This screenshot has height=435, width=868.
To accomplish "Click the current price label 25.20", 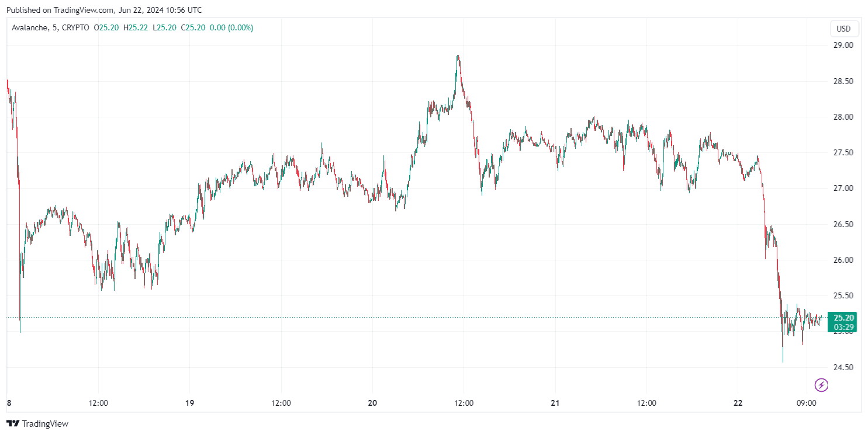I will [843, 318].
